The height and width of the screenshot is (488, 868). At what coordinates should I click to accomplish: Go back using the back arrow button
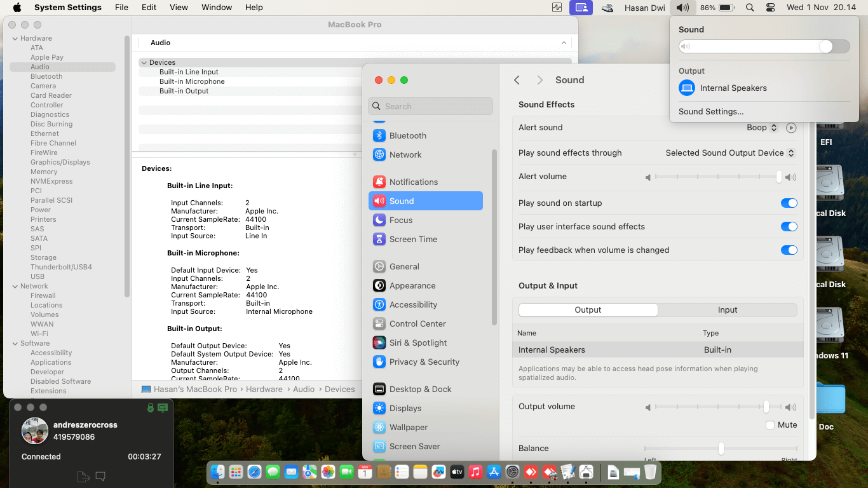tap(517, 80)
